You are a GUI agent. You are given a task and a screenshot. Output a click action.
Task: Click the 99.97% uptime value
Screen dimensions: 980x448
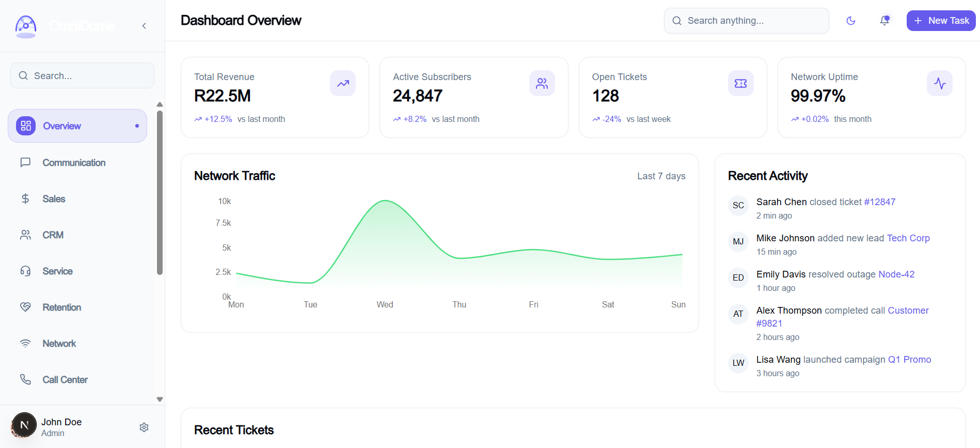(818, 96)
